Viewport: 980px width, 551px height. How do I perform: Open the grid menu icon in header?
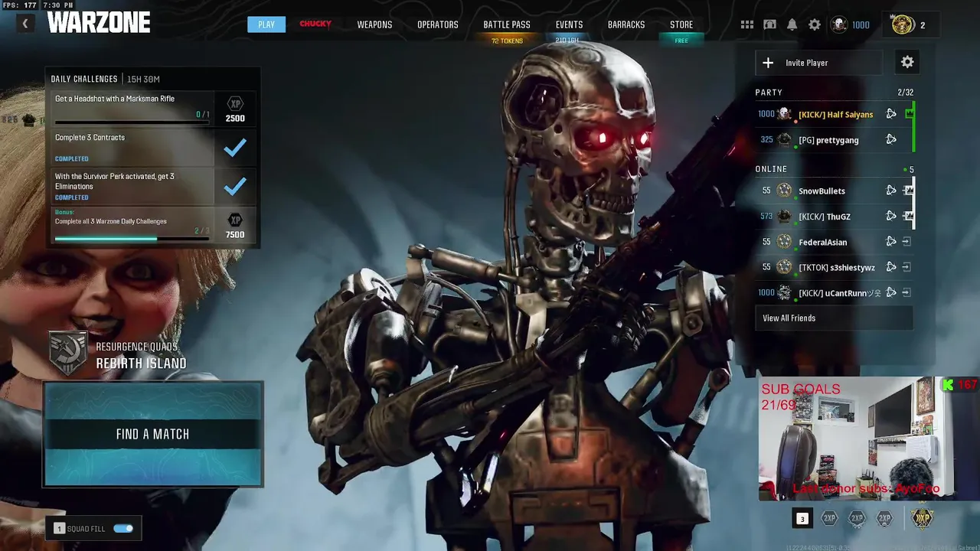click(x=747, y=24)
